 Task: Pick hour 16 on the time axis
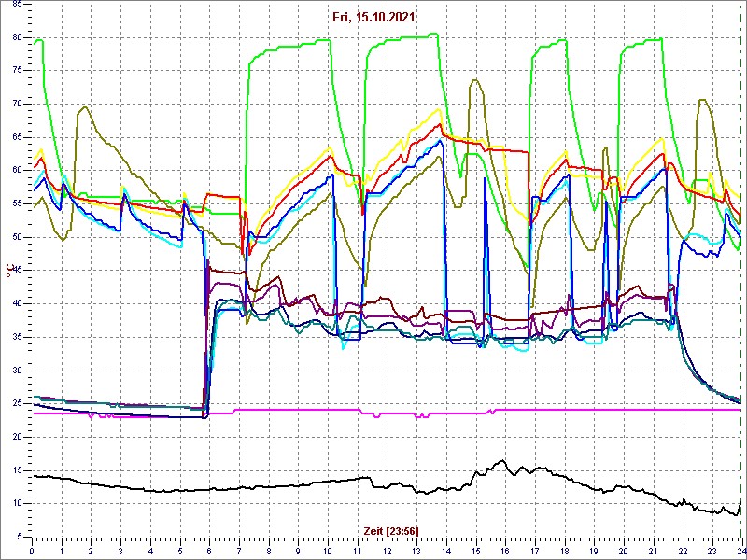pyautogui.click(x=504, y=551)
